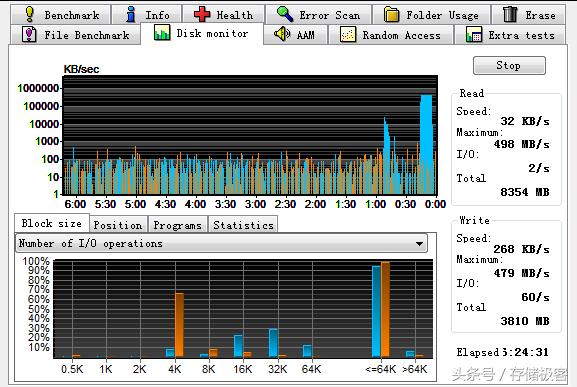Click the orange 4K bar in histogram

pos(180,325)
